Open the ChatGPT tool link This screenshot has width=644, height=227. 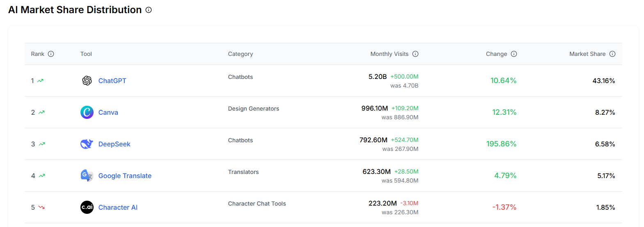coord(112,81)
